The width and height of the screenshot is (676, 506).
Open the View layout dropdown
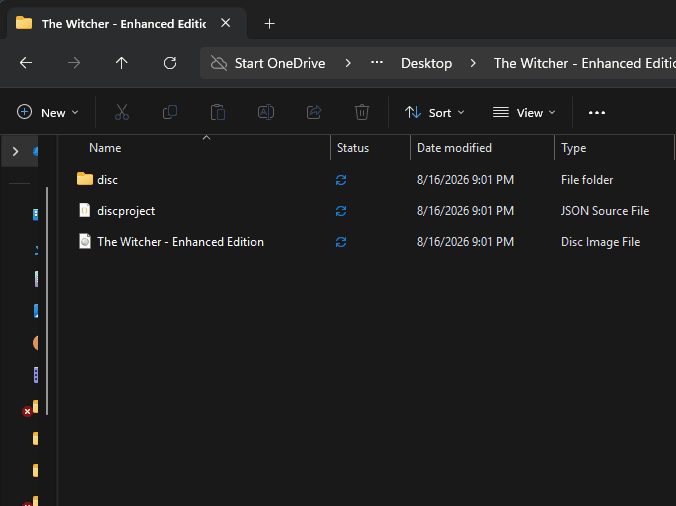click(x=524, y=112)
